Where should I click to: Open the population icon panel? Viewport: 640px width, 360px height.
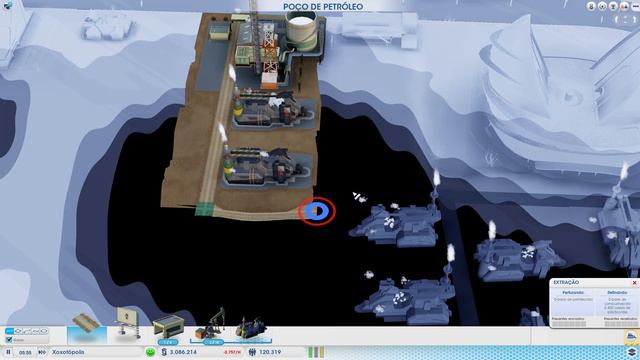pos(252,352)
